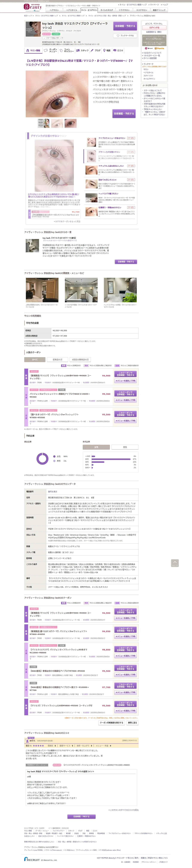Screen dimensions: 192x868
Task: Open the 口コミ tab
Action: pyautogui.click(x=118, y=51)
